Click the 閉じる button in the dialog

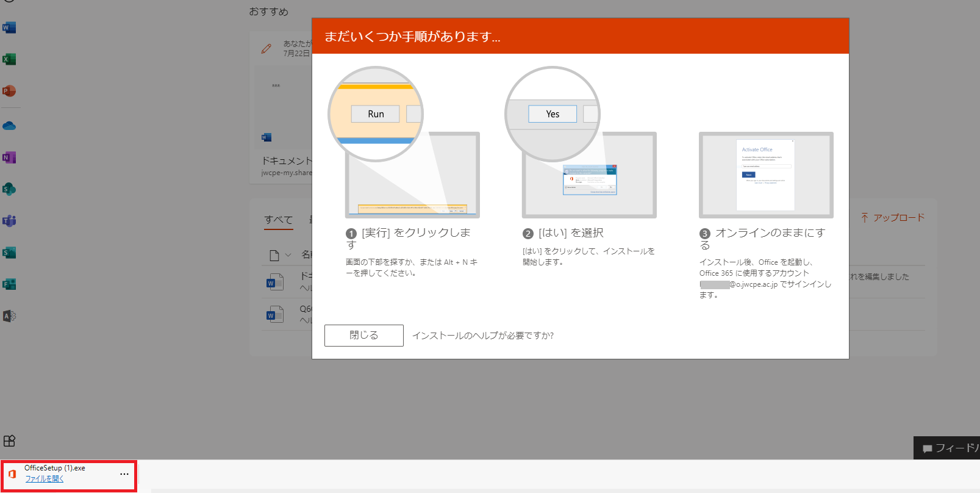pos(364,336)
